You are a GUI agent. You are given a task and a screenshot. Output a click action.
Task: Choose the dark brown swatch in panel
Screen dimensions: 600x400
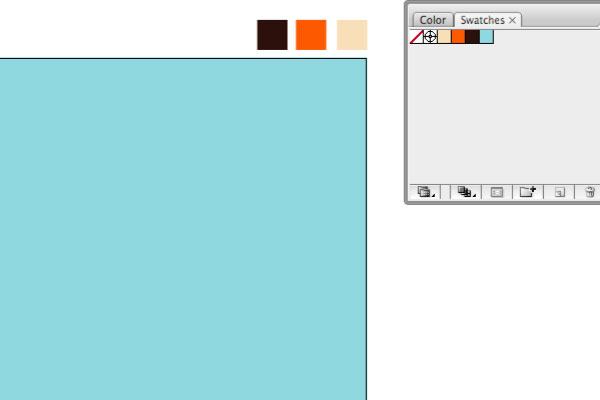(473, 37)
